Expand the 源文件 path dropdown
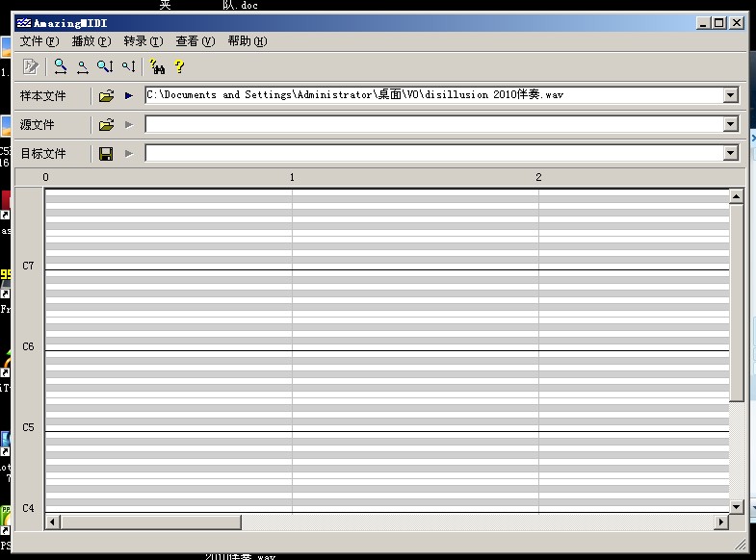The height and width of the screenshot is (560, 756). pos(730,124)
